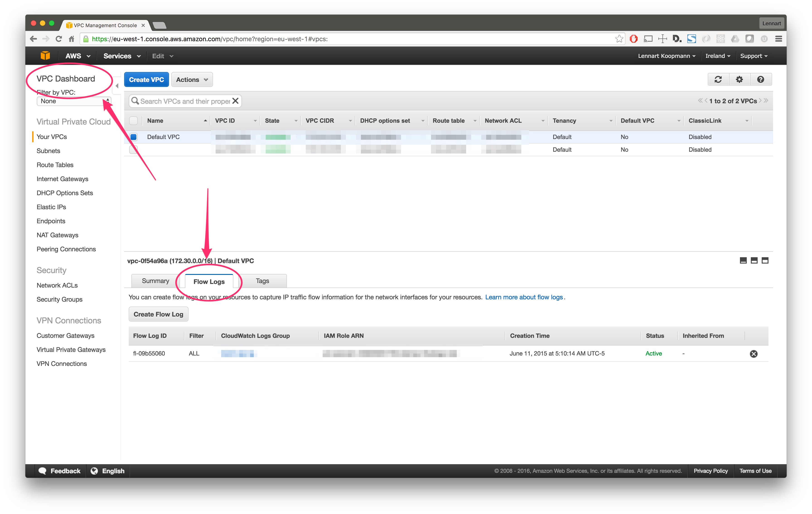Toggle select-all checkbox in table header
812x514 pixels.
[x=133, y=121]
